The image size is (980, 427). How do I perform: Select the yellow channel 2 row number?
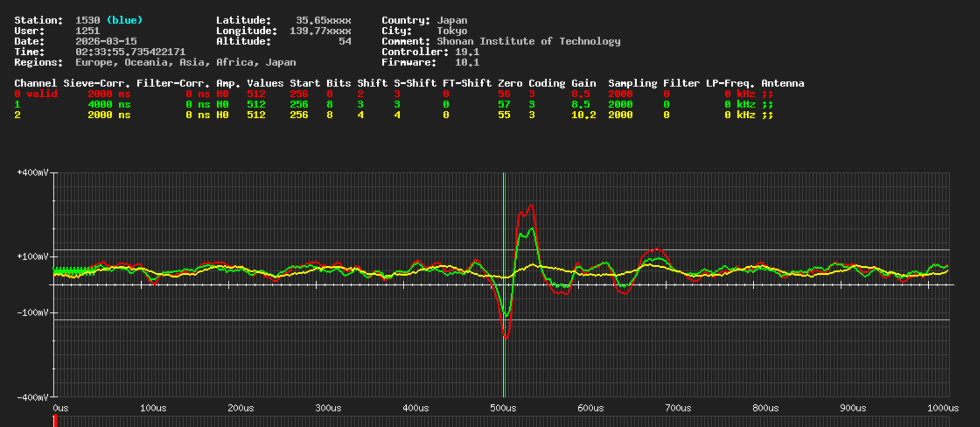point(17,115)
